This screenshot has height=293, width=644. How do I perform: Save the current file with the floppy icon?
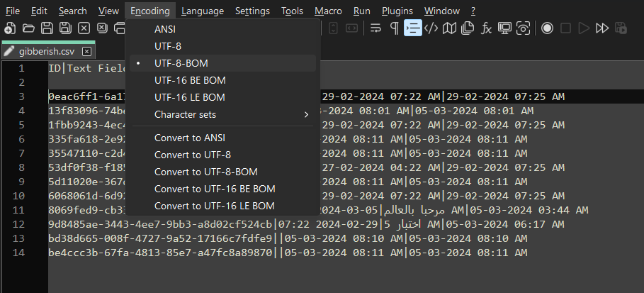[47, 28]
